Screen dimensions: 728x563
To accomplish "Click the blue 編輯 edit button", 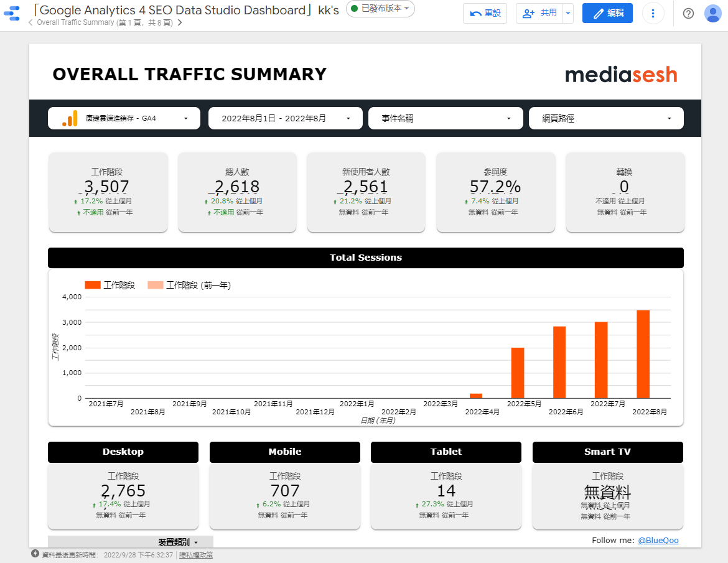I will (x=607, y=13).
